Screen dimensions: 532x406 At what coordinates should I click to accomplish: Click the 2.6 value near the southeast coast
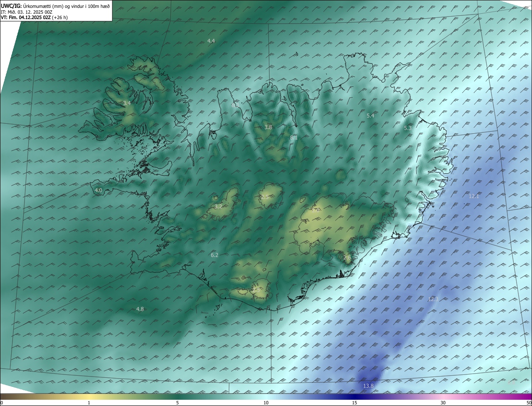coord(347,258)
